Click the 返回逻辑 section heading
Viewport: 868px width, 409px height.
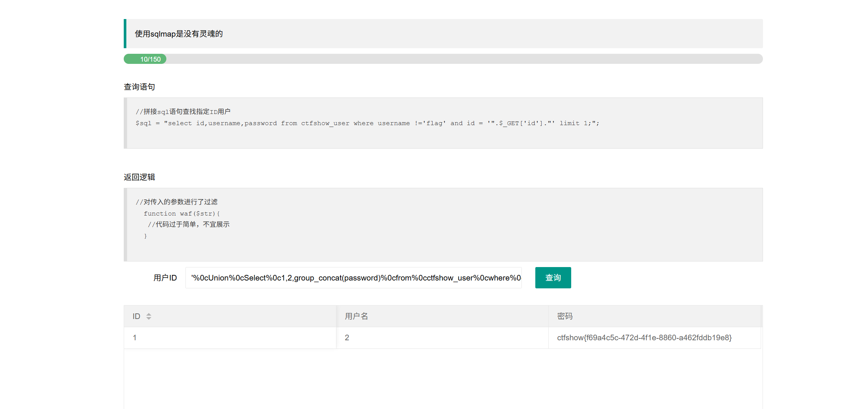139,177
